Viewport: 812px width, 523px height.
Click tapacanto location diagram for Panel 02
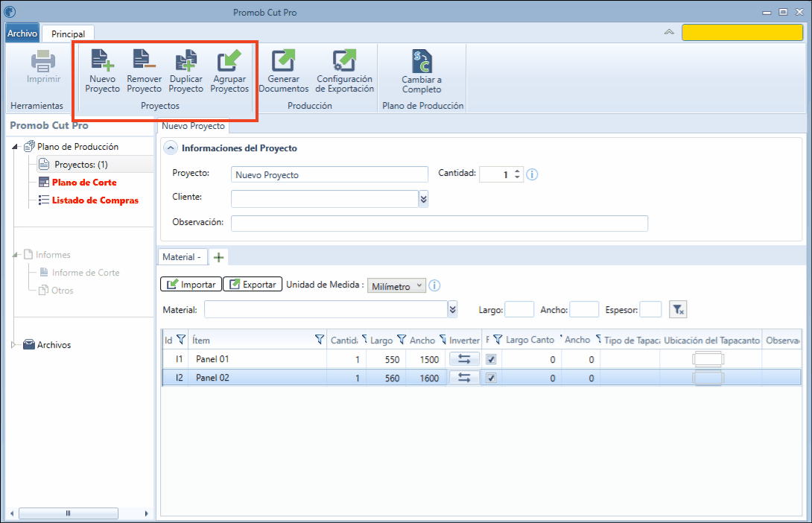coord(708,378)
